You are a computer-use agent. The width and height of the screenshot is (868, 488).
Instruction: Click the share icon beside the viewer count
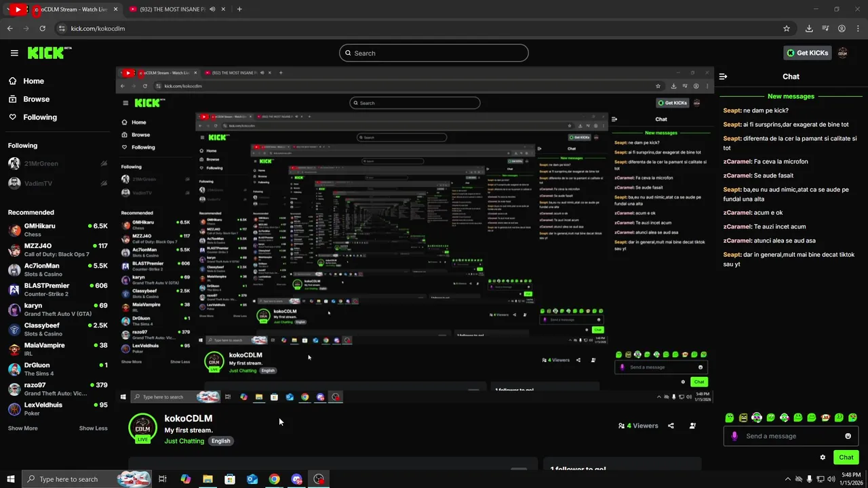[671, 426]
